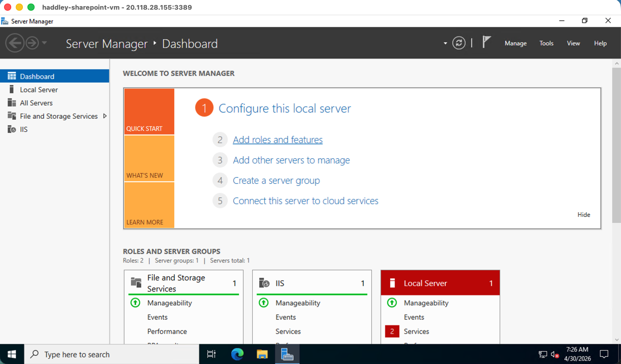Select the LEARN MORE tile
Screen dimensions: 621x364
click(x=149, y=205)
